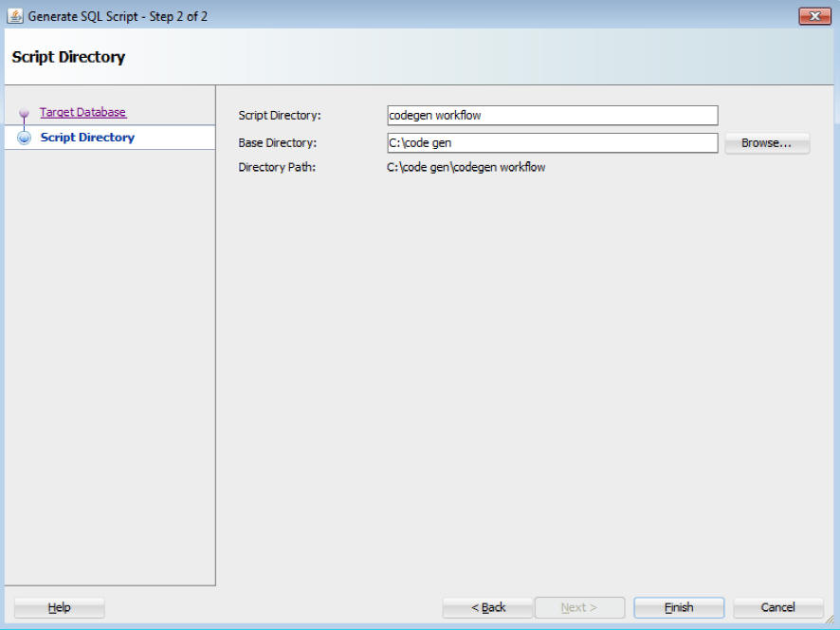Go to the Target Database step link

click(x=83, y=112)
